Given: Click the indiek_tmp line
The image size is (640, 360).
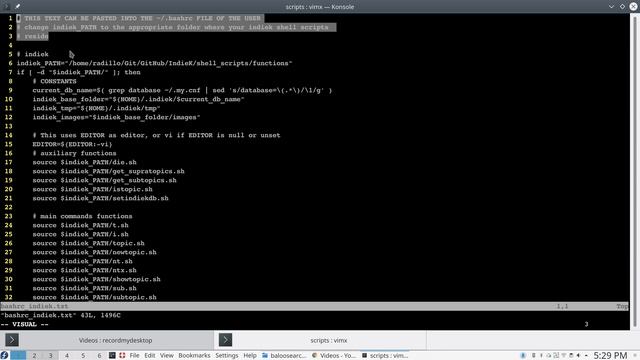Looking at the screenshot, I should pos(96,108).
